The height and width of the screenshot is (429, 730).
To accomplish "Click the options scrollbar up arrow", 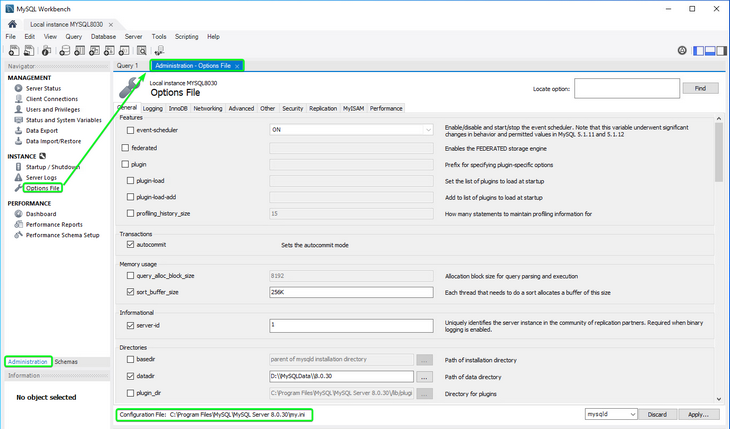I will click(x=719, y=119).
